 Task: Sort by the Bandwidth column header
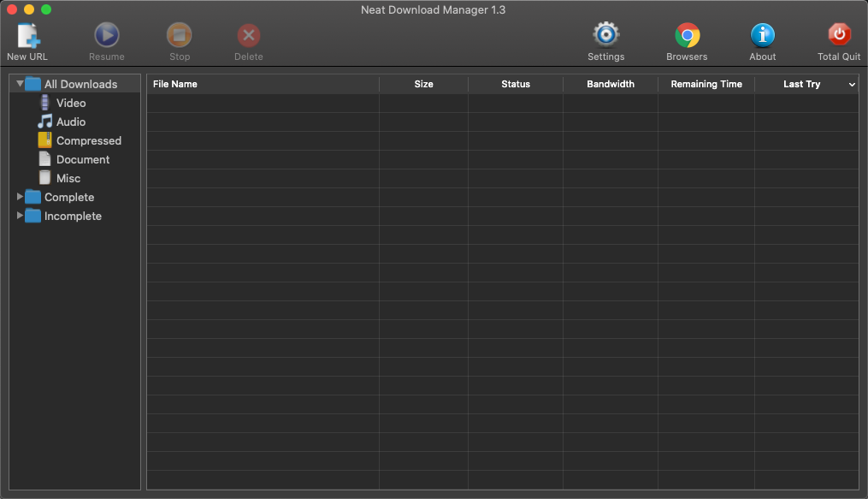coord(611,84)
